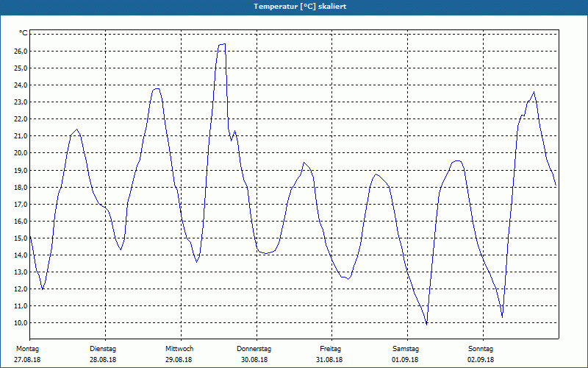Image resolution: width=588 pixels, height=368 pixels.
Task: Click the 24,0 axis value
Action: pyautogui.click(x=21, y=85)
